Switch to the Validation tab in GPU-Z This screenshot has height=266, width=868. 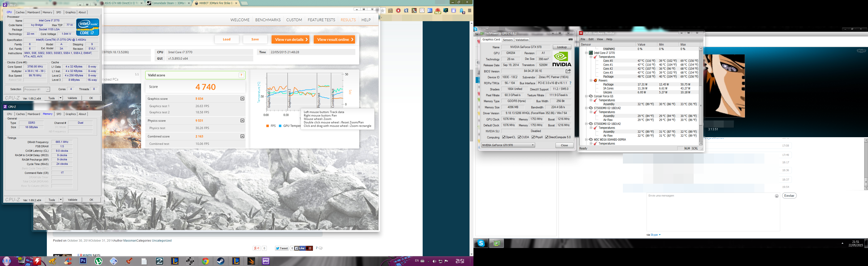click(522, 40)
